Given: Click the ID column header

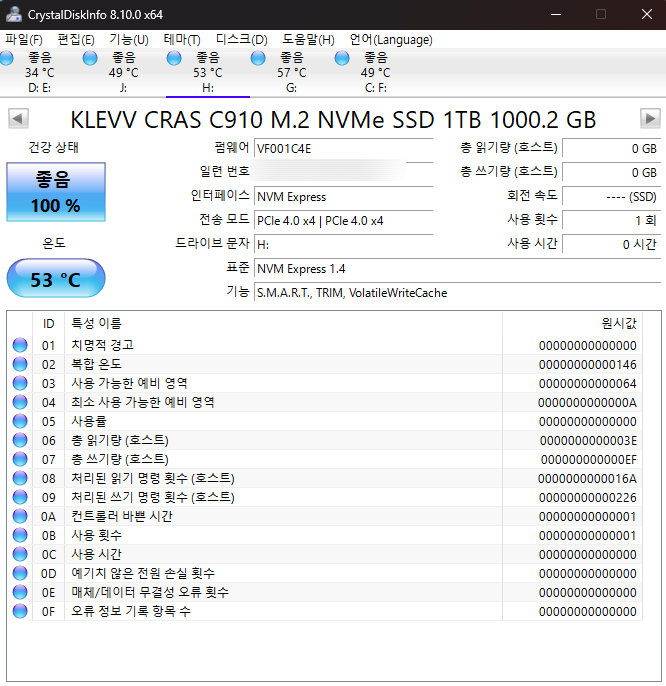Looking at the screenshot, I should 49,324.
